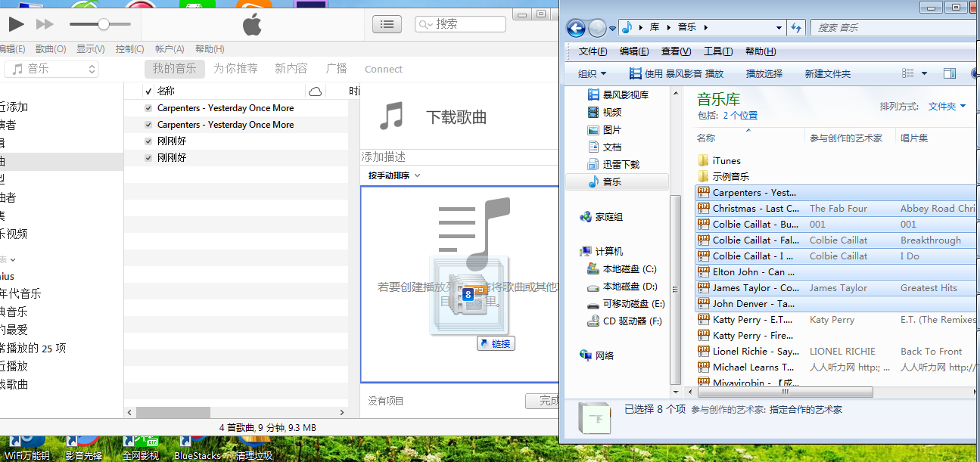The width and height of the screenshot is (980, 462).
Task: Select 迅雷下载 in the navigation pane
Action: [614, 164]
